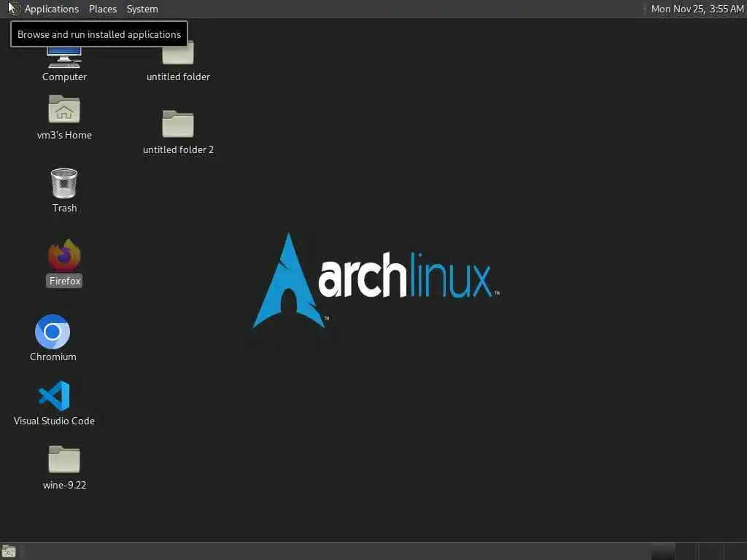Click the Visual Studio Code label
The height and width of the screenshot is (560, 747).
54,421
